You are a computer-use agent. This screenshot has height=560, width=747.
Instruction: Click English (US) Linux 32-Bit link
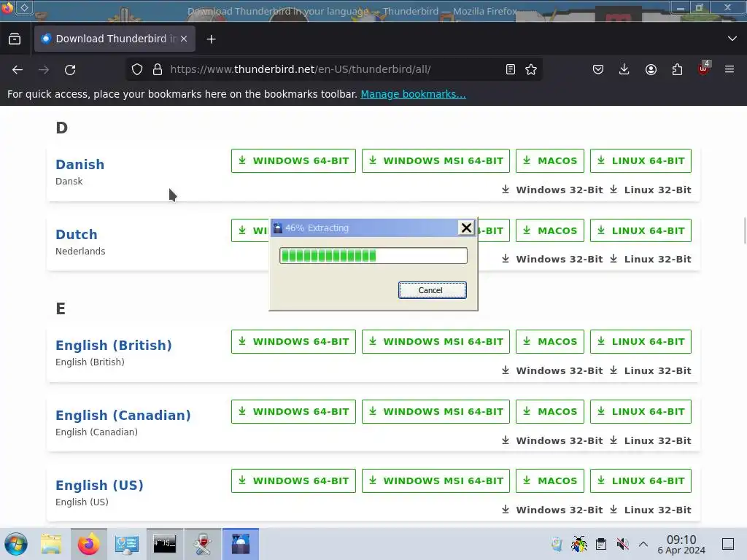click(650, 510)
